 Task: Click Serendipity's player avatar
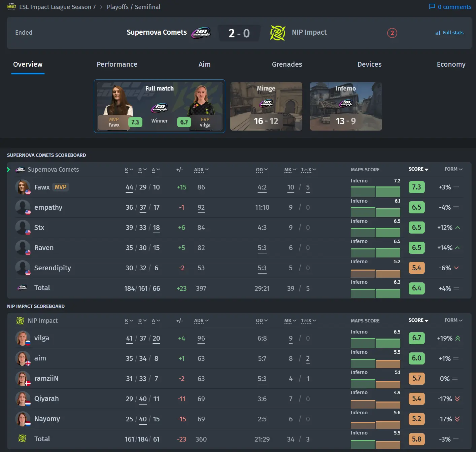coord(23,268)
